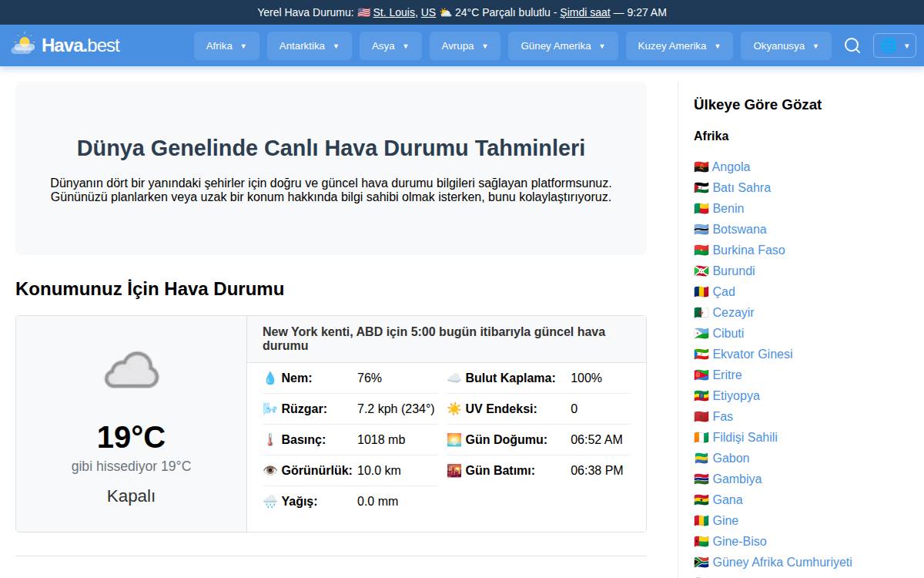Image resolution: width=924 pixels, height=578 pixels.
Task: Click the Şimdi saat link
Action: click(x=585, y=12)
